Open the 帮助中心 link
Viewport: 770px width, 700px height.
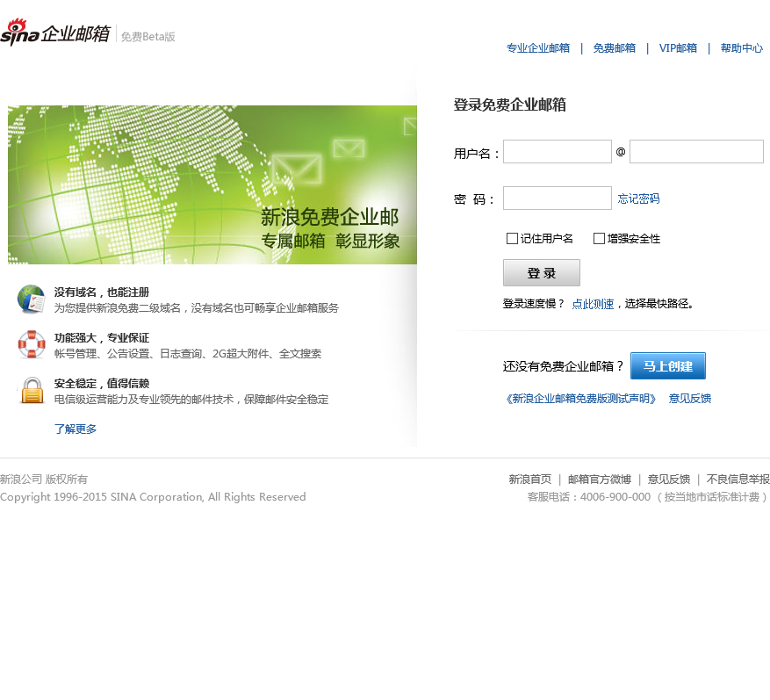coord(742,48)
